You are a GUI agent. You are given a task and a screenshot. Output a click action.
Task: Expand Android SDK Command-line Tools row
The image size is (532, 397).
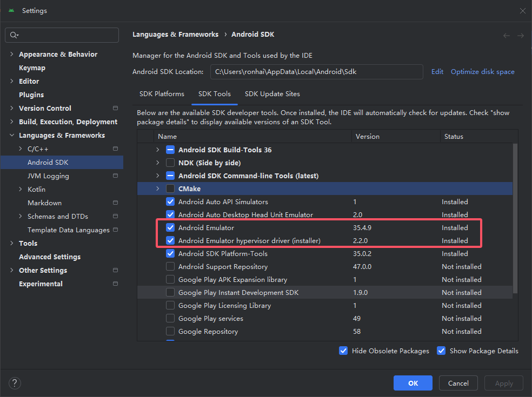pos(157,176)
